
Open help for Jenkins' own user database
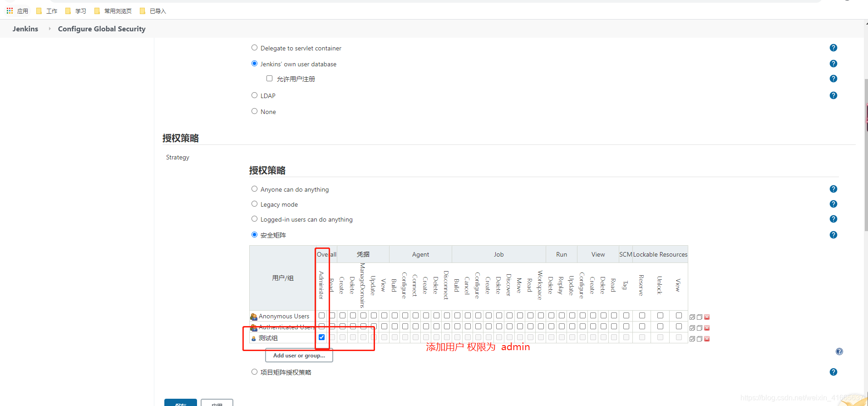tap(833, 64)
